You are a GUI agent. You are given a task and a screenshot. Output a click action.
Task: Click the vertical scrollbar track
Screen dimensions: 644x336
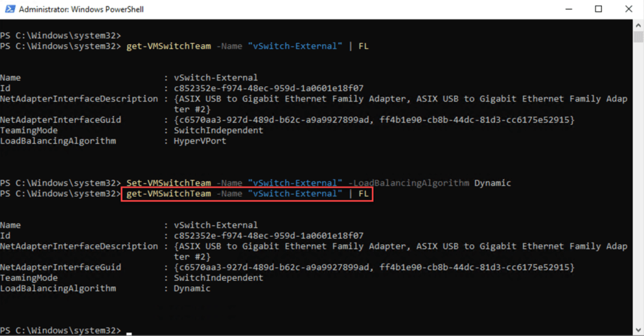pos(638,188)
